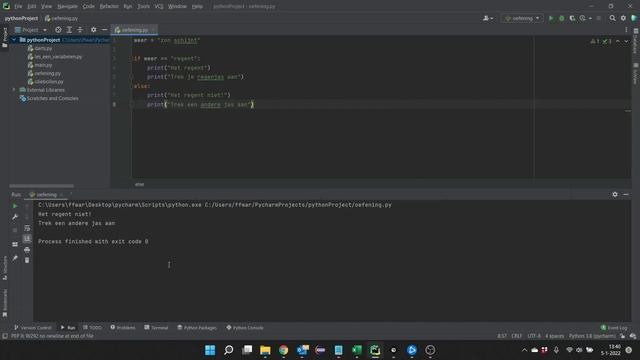This screenshot has height=360, width=640.
Task: Open the oefening run configuration dropdown
Action: coord(522,18)
